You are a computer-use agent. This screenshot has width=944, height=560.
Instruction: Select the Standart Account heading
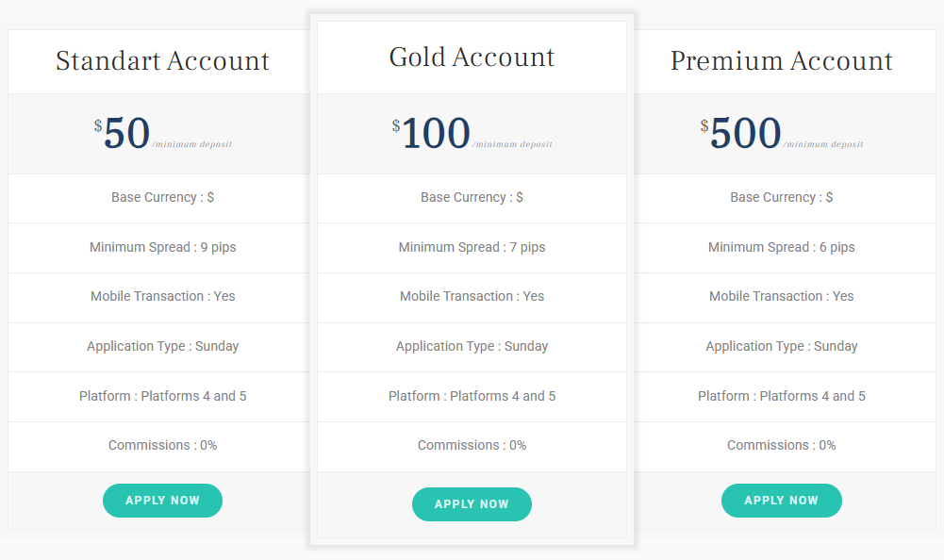pos(162,61)
